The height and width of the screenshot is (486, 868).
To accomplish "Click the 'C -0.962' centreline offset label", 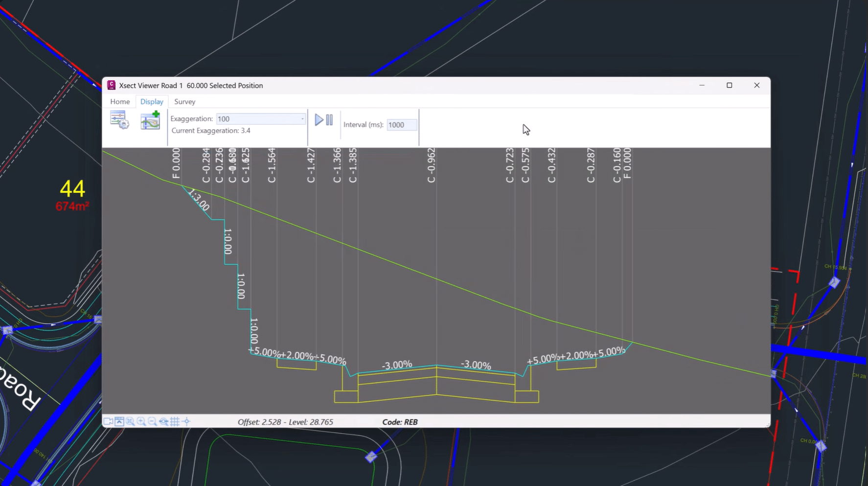I will [431, 165].
